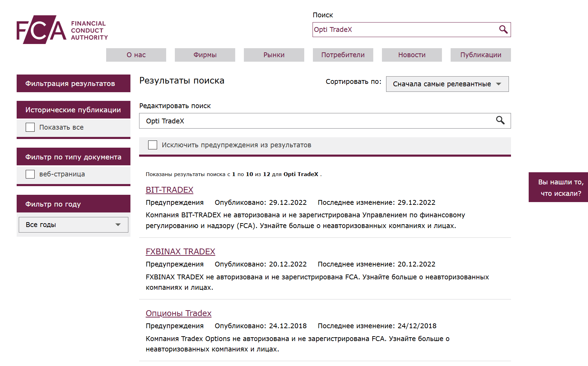Open the 'Сначала самые релевантные' sort dropdown

(x=447, y=84)
